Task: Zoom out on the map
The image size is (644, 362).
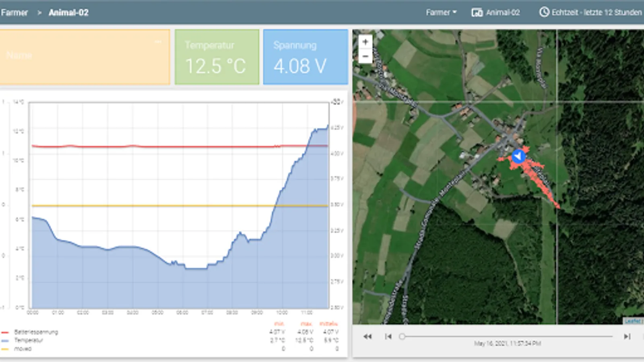Action: 365,56
